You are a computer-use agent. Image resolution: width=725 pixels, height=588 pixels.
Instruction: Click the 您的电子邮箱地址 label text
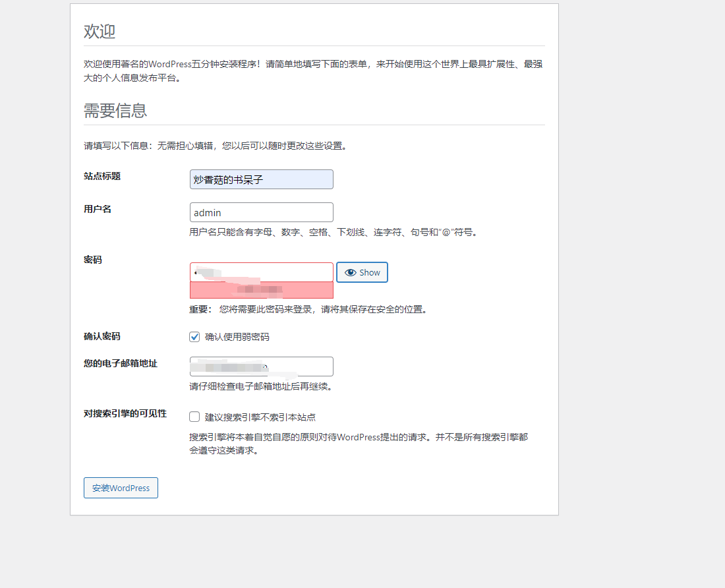(121, 363)
